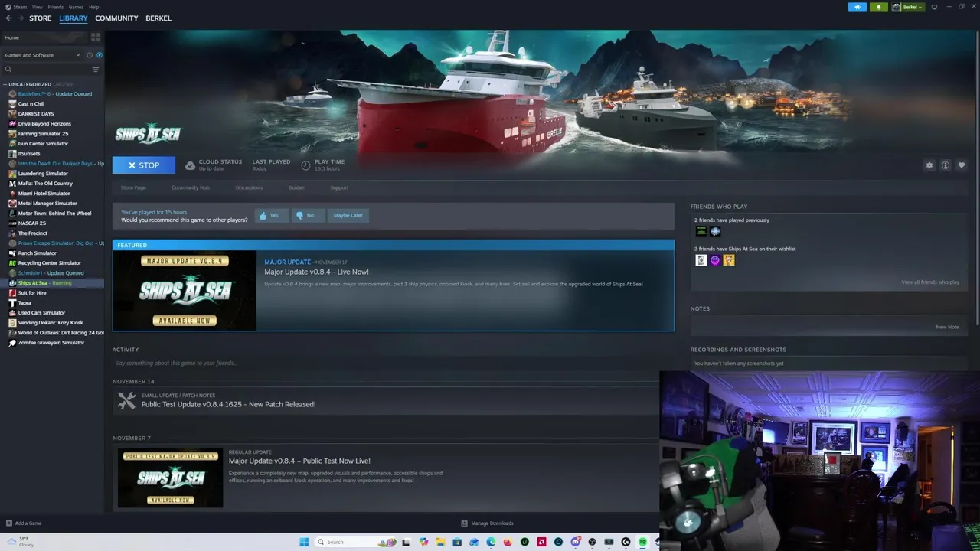Click Add a Game plus icon
Viewport: 980px width, 551px height.
coord(9,523)
